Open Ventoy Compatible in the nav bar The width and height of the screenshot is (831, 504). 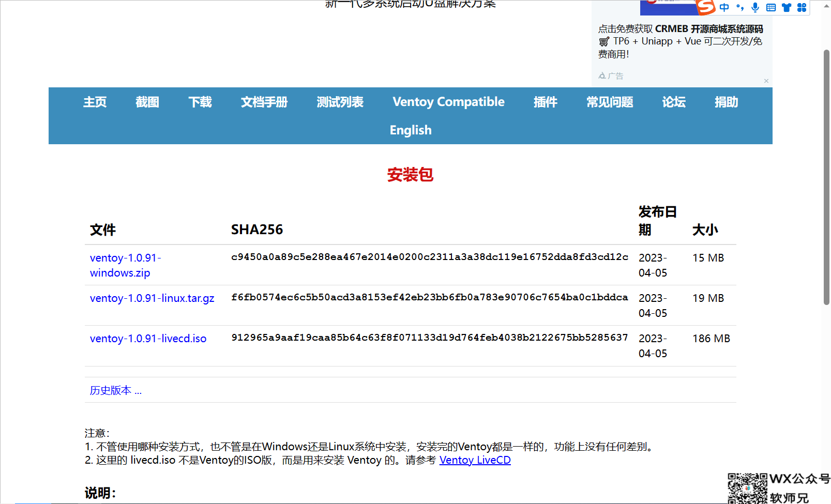coord(448,102)
